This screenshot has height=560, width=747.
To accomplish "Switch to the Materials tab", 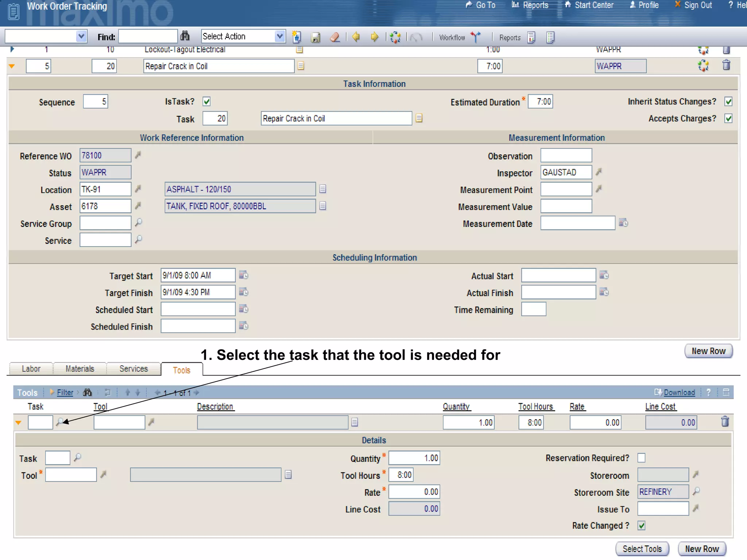I will 80,369.
